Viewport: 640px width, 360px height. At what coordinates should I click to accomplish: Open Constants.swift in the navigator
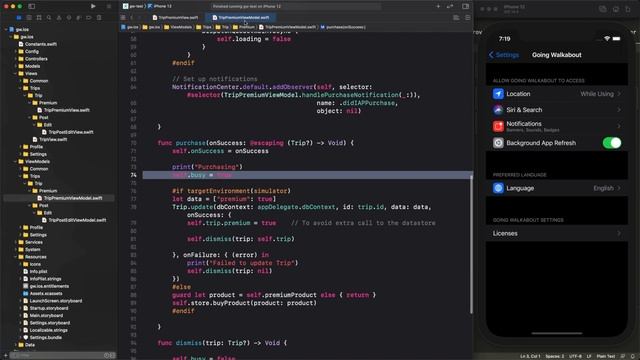tap(38, 44)
